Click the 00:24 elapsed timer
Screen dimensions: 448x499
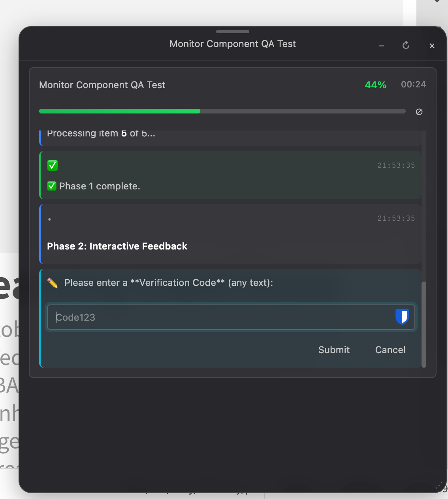click(x=413, y=85)
